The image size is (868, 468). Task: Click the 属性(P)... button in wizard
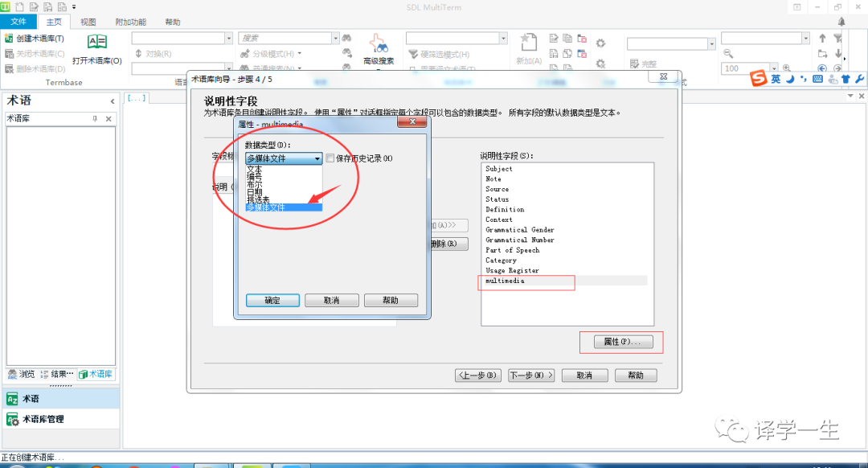[623, 342]
